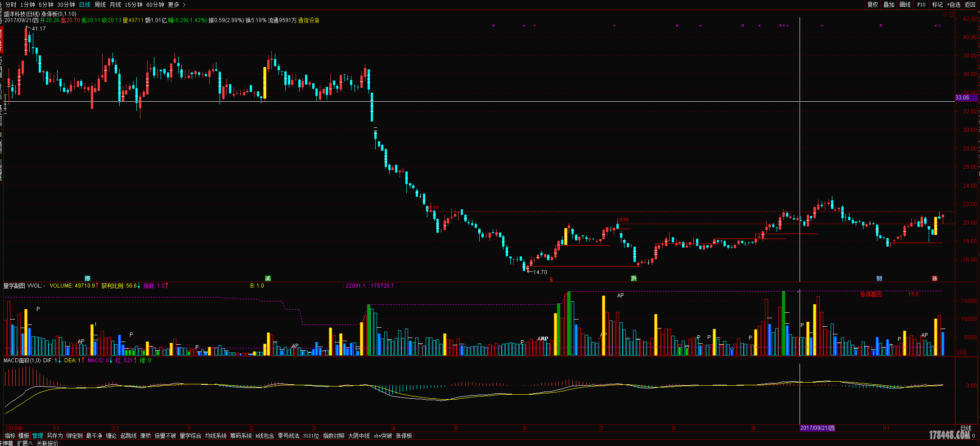Click the 盛洋科技(日线) 涨停板 indicator title

40,14
